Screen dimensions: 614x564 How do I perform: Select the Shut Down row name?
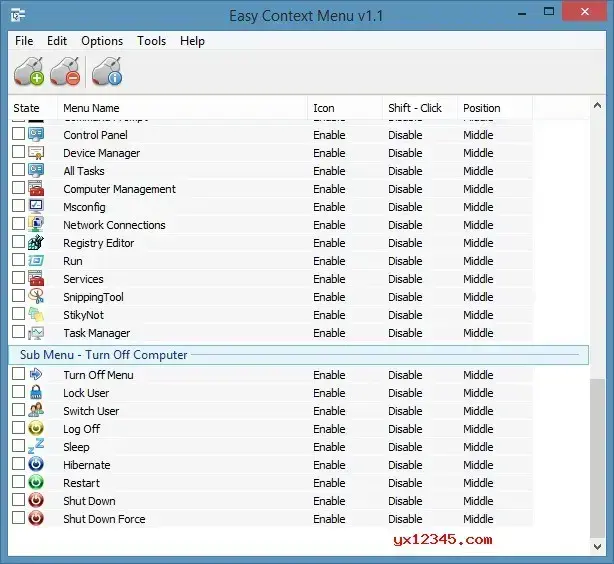pos(89,501)
